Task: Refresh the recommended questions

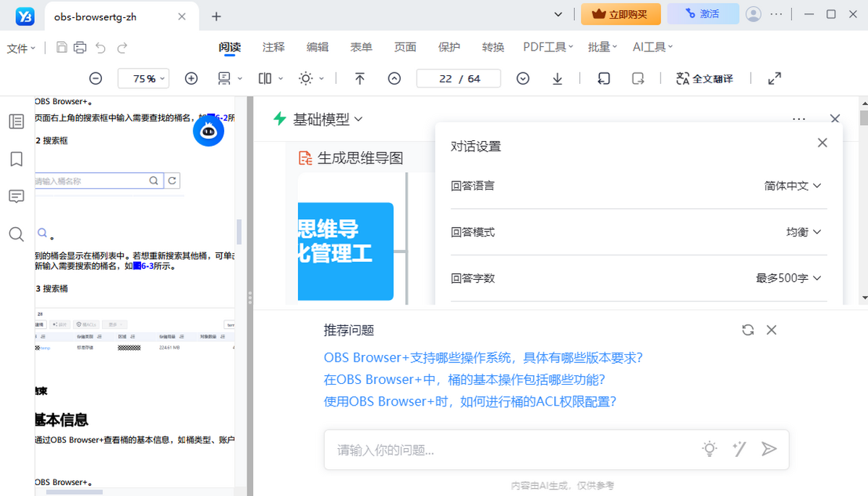Action: (x=748, y=330)
